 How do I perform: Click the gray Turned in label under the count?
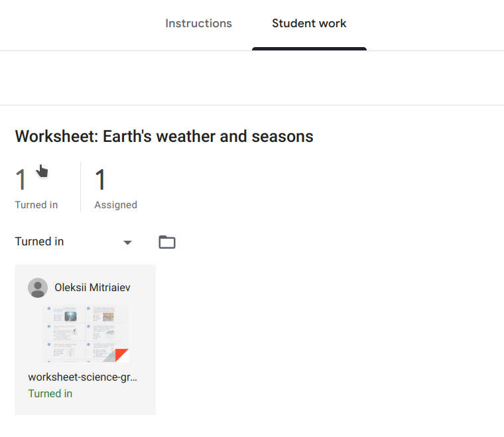36,205
